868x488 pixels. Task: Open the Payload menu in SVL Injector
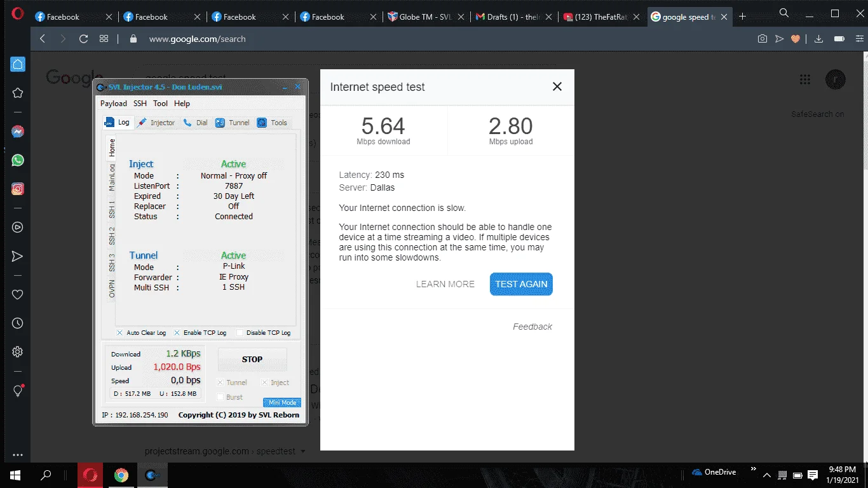click(114, 104)
